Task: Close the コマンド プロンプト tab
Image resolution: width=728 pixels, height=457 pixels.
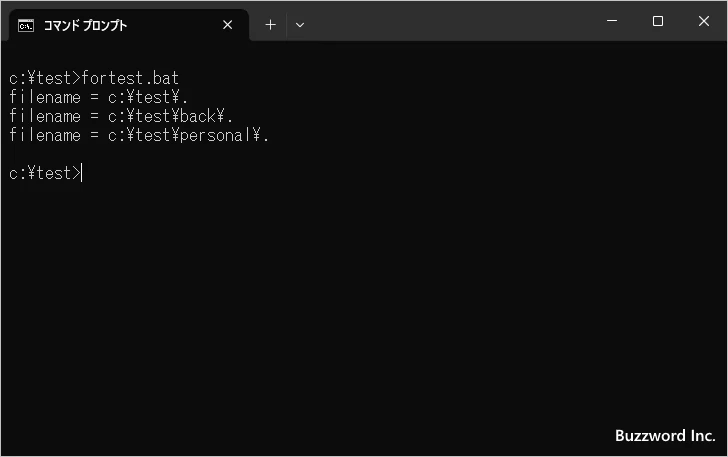Action: pyautogui.click(x=228, y=25)
